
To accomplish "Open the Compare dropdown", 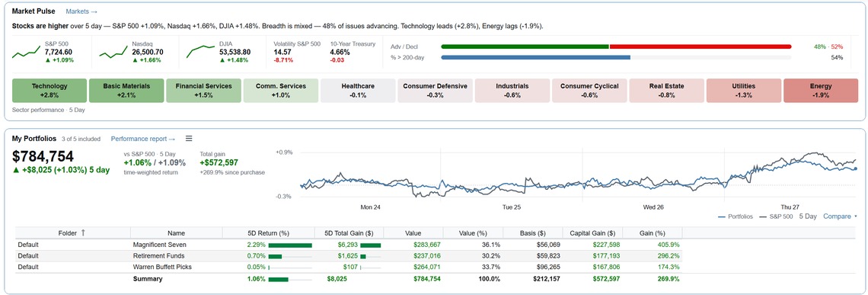I will pos(840,216).
